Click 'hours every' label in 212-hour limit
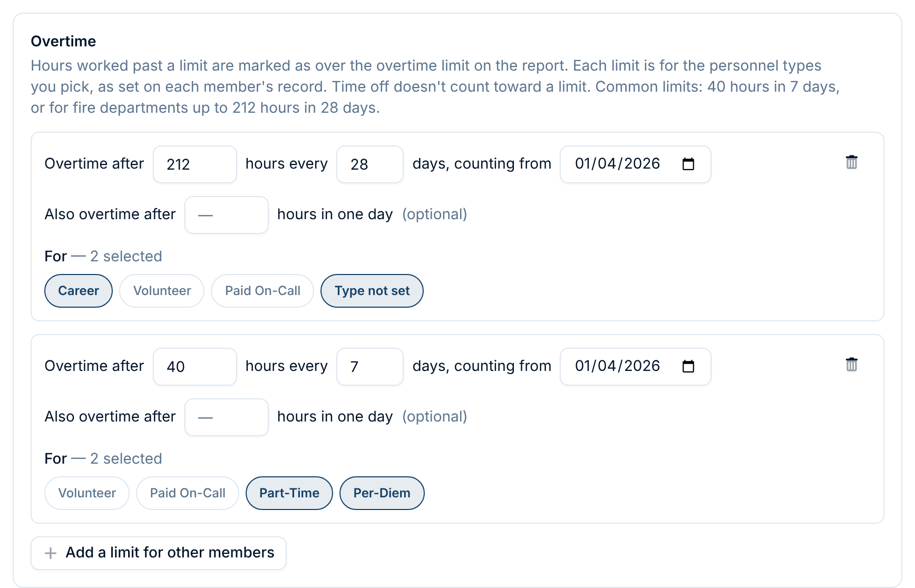915x588 pixels. [x=287, y=164]
